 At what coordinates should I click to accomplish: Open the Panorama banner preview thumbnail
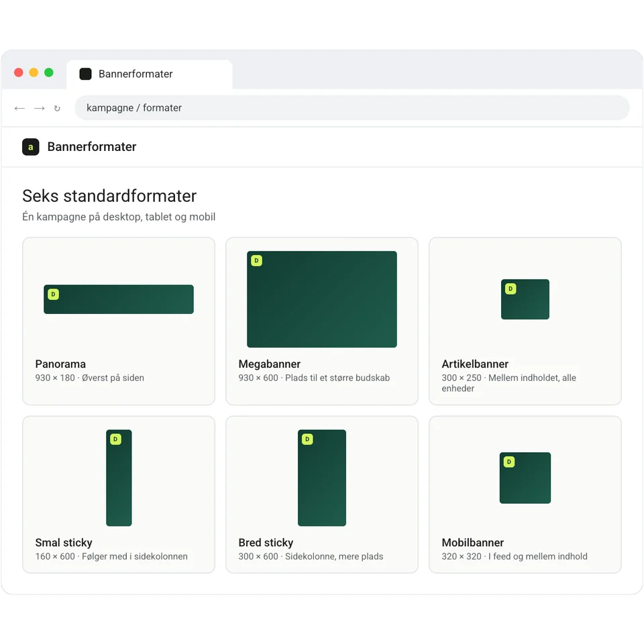coord(119,299)
